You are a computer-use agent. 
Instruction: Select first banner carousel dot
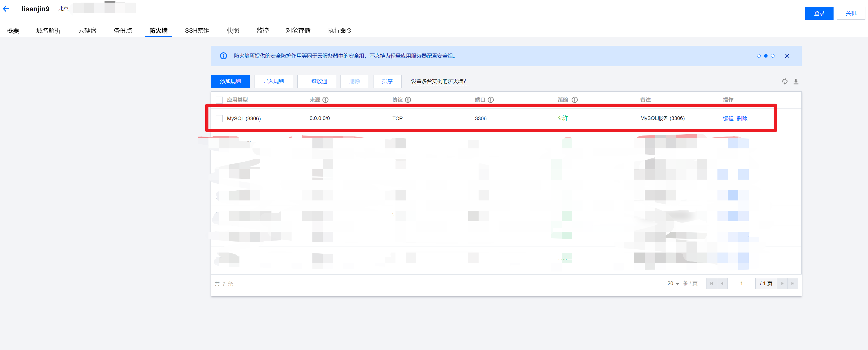coord(759,56)
